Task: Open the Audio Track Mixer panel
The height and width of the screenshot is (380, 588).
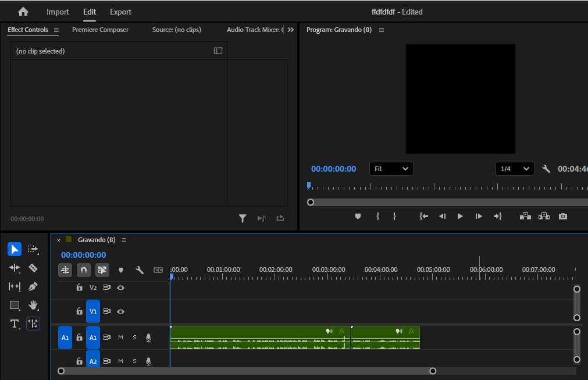Action: click(255, 30)
